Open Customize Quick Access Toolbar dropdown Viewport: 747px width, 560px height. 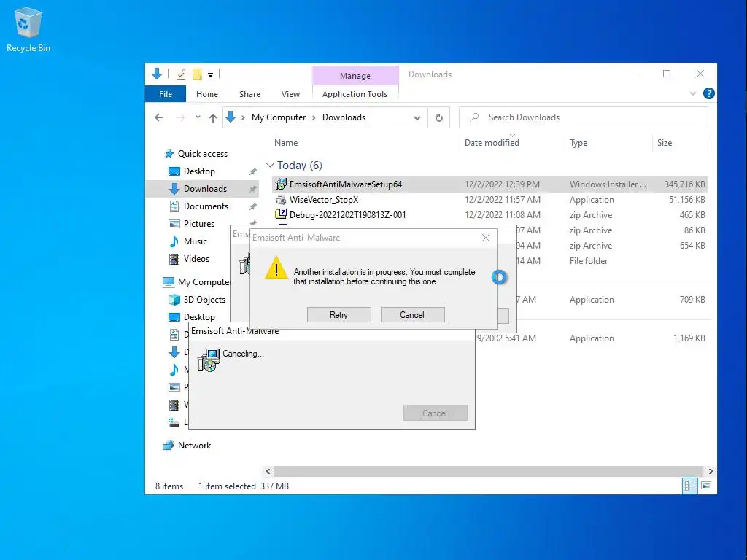210,75
